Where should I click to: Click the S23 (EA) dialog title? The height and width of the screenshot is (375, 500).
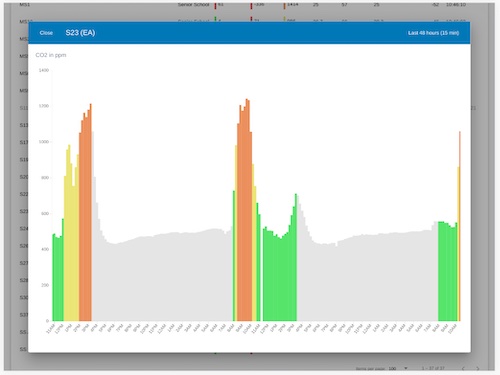tap(80, 33)
